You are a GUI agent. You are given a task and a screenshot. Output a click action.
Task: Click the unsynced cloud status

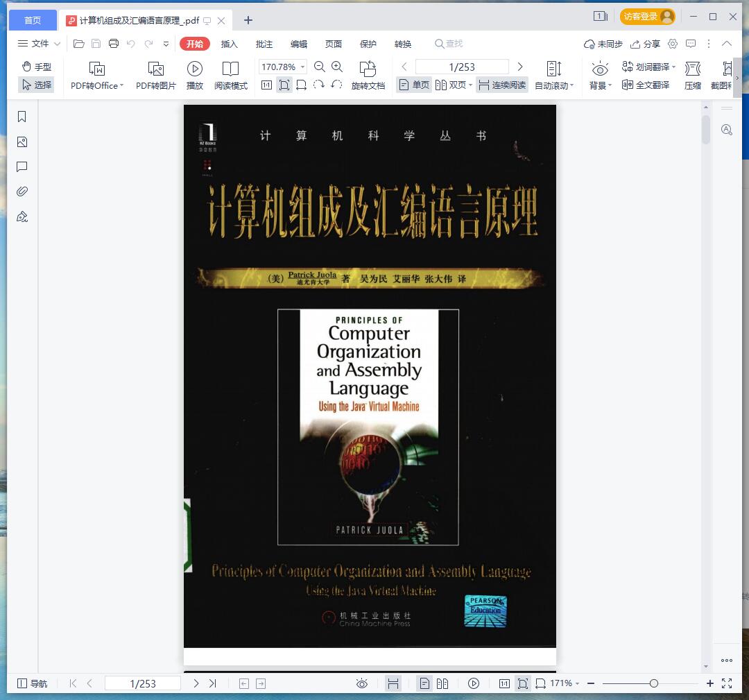(x=603, y=44)
